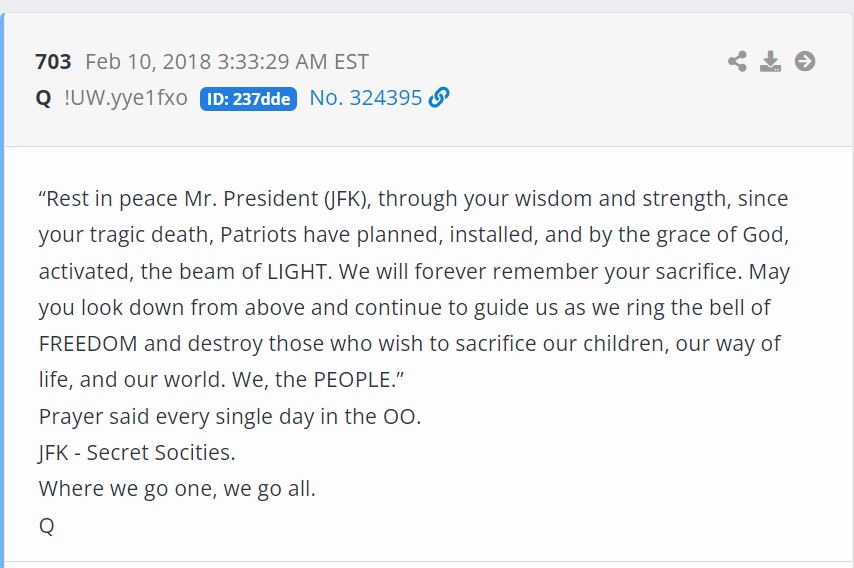
Task: Open the post via the circled arrow icon
Action: point(804,61)
